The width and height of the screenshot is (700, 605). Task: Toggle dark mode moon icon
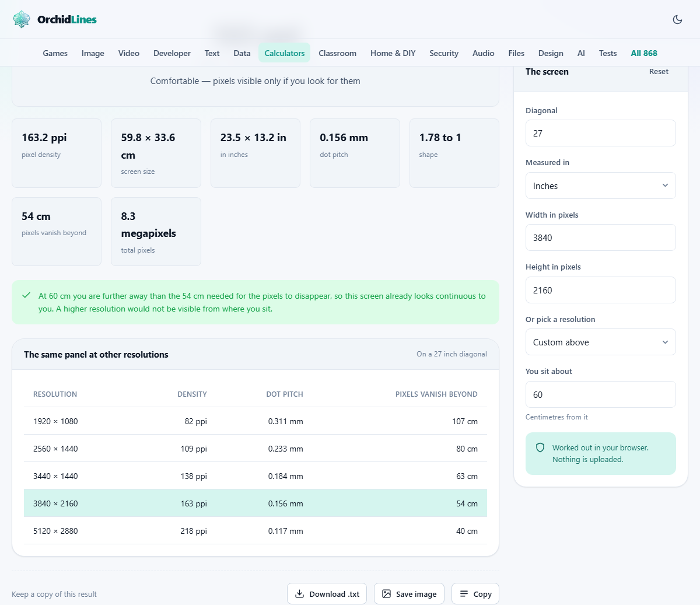click(677, 19)
